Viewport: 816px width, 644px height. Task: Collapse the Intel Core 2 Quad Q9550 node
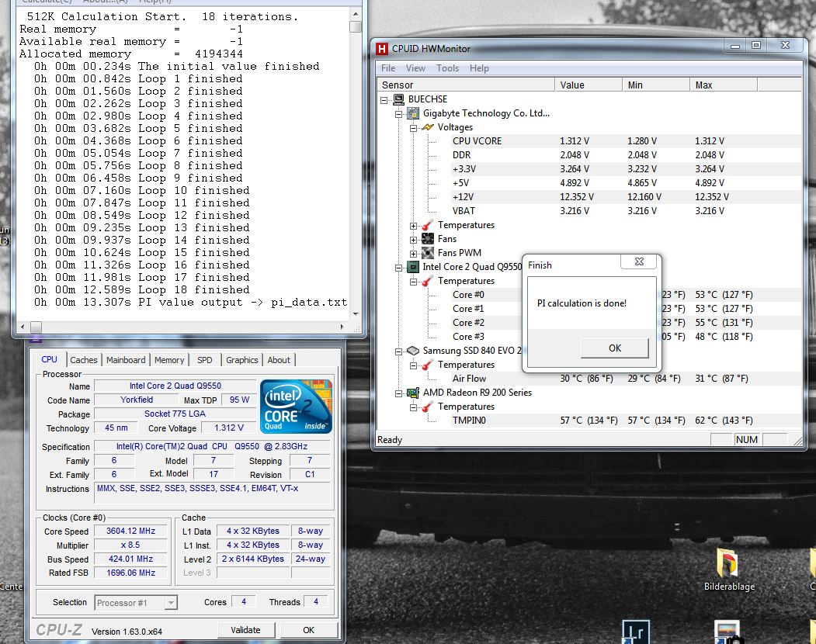[x=398, y=268]
